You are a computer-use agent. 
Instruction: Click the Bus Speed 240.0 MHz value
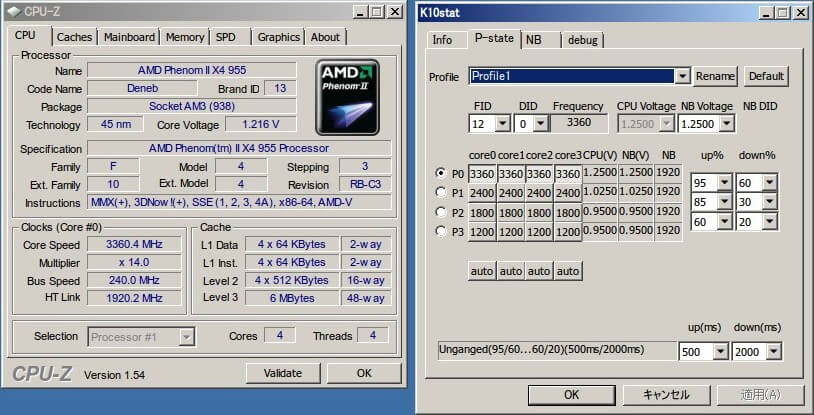tap(134, 280)
